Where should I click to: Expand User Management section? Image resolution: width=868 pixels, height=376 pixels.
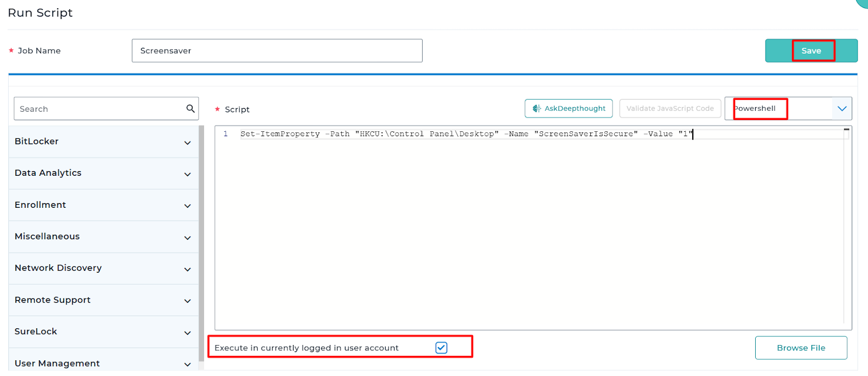187,364
